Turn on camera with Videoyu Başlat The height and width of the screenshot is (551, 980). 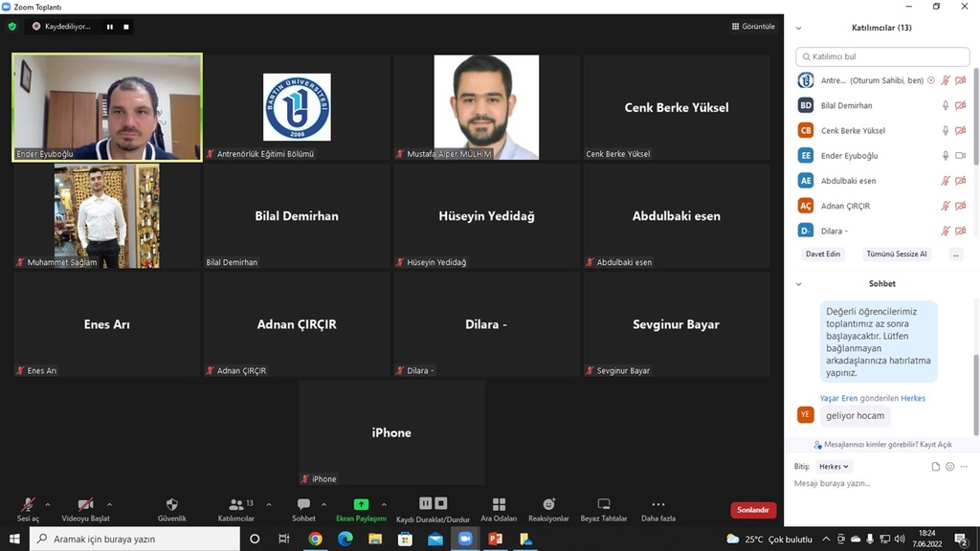85,504
